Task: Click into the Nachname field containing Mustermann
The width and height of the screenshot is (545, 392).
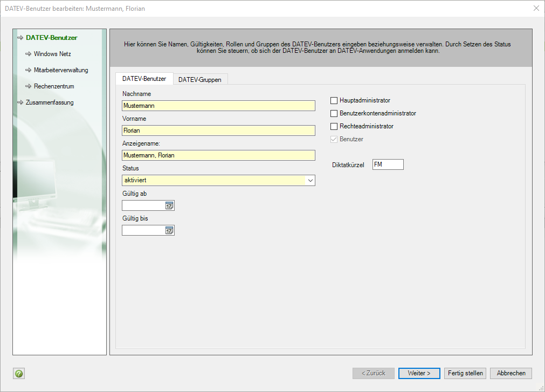Action: click(219, 106)
